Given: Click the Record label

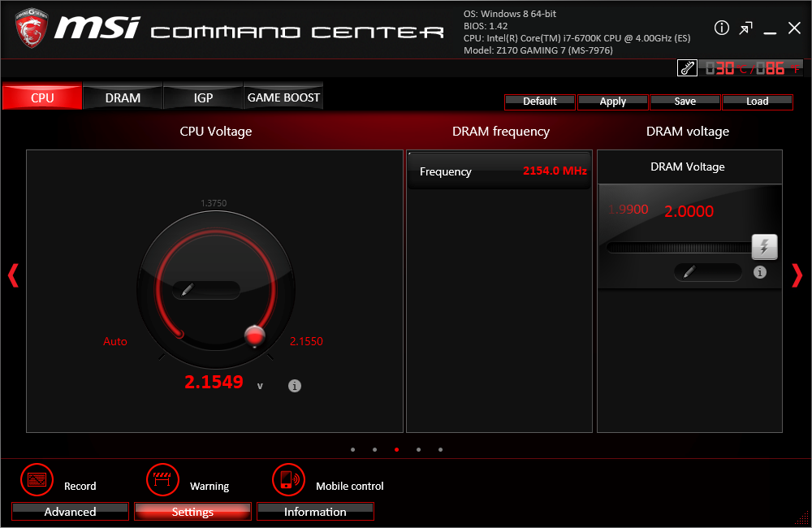Looking at the screenshot, I should pyautogui.click(x=80, y=486).
